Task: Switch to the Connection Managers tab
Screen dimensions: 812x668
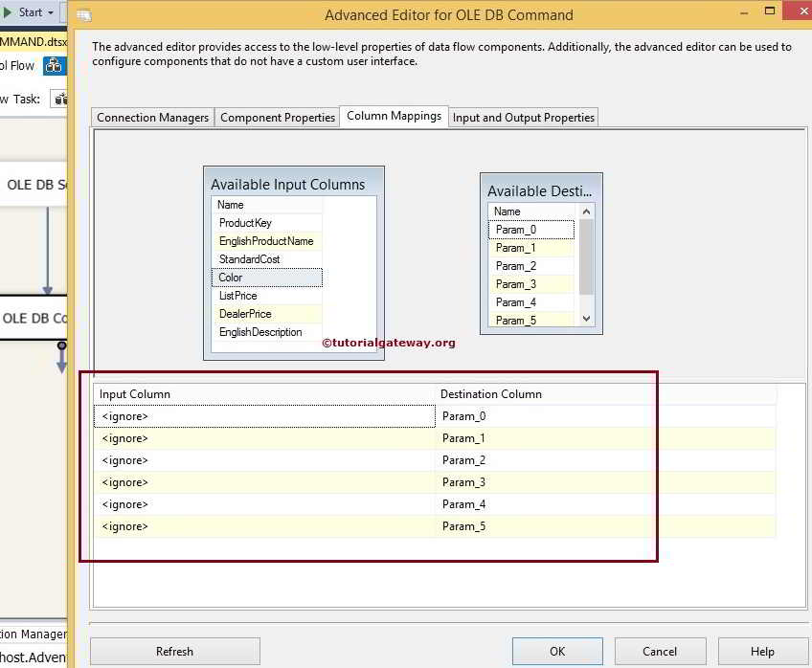Action: [x=151, y=117]
